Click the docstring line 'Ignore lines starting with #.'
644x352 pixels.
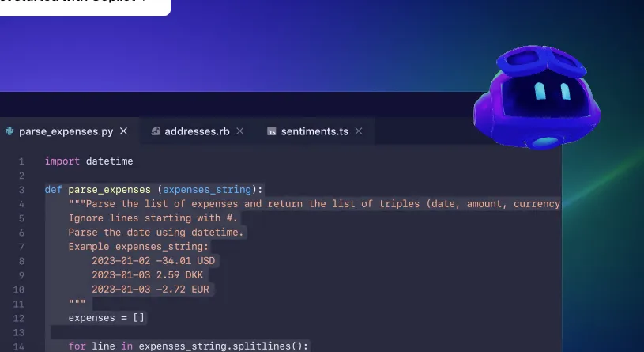coord(153,218)
